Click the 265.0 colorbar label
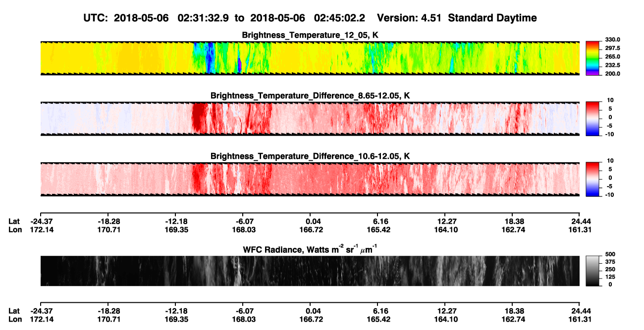This screenshot has height=330, width=644. click(613, 57)
